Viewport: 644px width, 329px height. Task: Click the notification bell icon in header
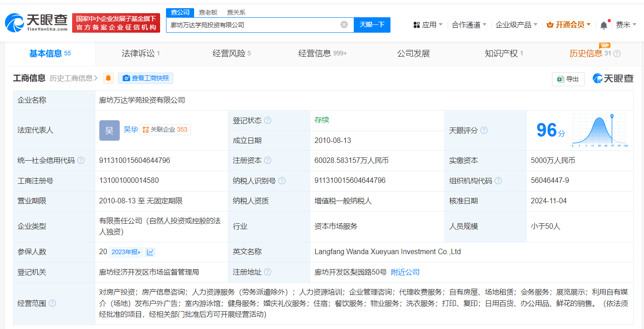(x=604, y=25)
